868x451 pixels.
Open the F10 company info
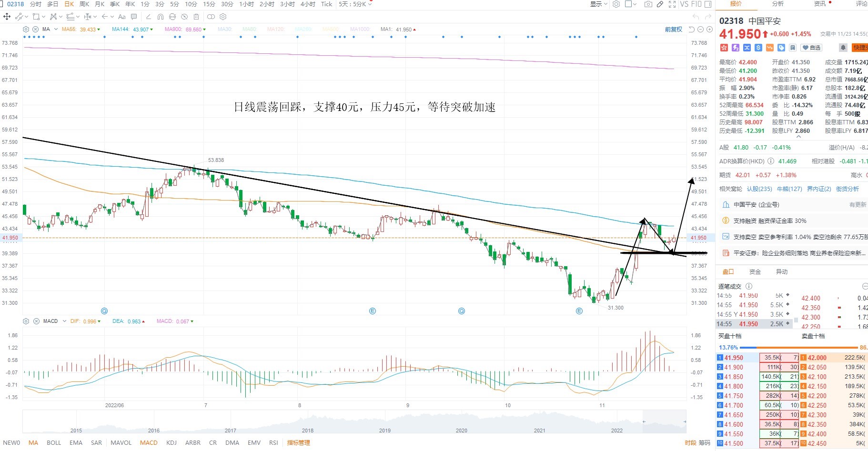click(696, 4)
